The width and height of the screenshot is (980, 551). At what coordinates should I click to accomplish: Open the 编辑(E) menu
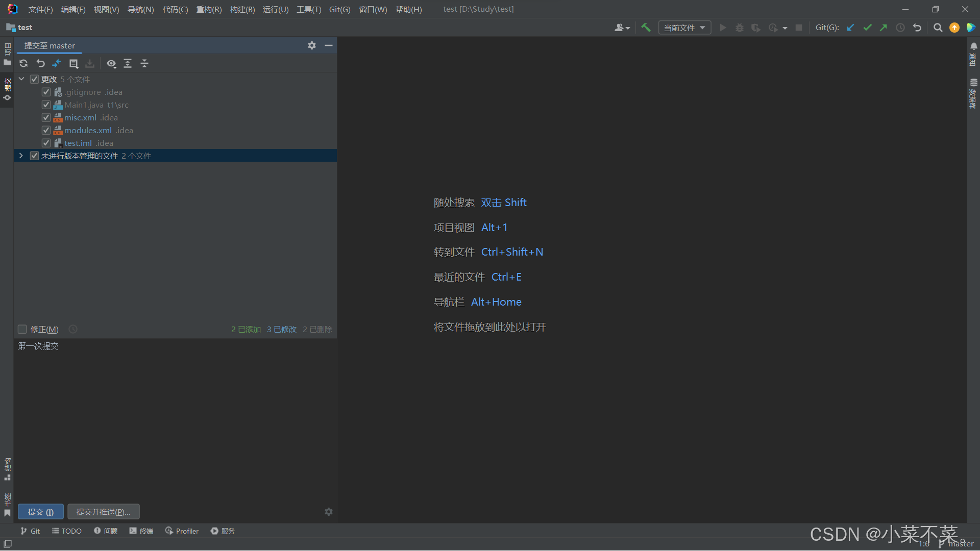(x=73, y=9)
